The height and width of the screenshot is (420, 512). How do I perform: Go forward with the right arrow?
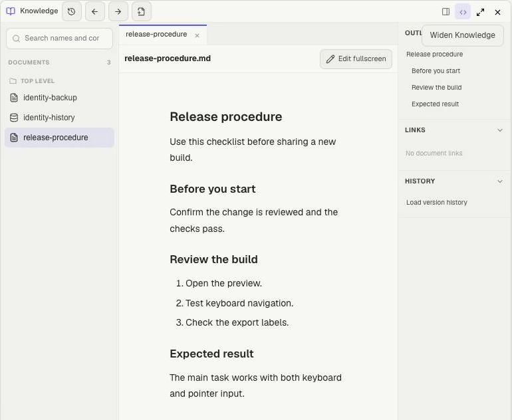(x=118, y=12)
